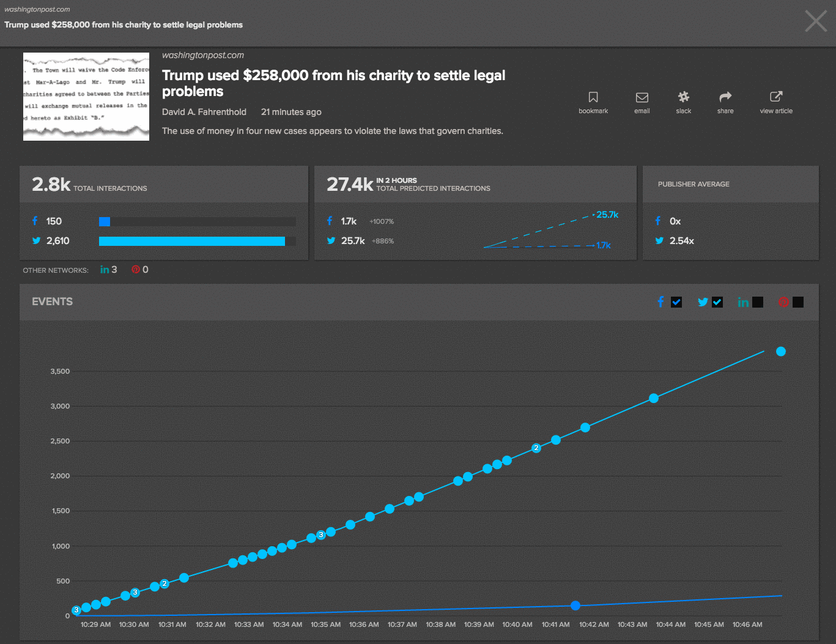Click the large article headline beside the thumbnail
Viewport: 836px width, 644px height.
click(x=334, y=83)
